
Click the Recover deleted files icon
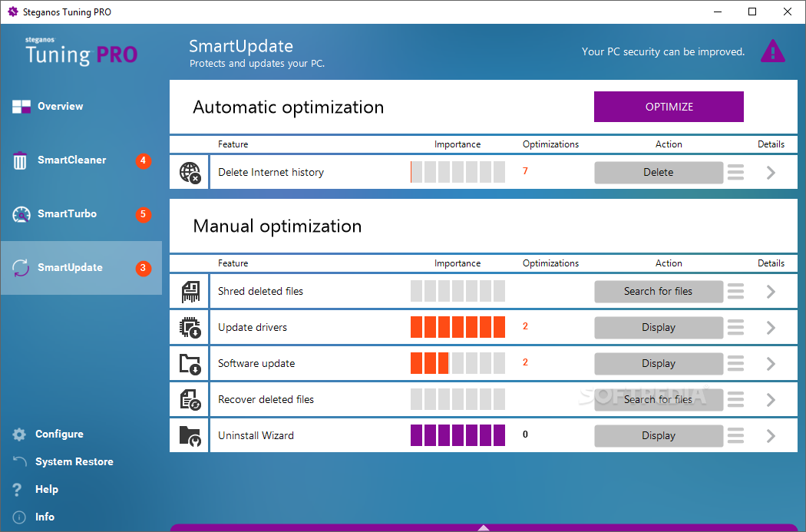pyautogui.click(x=190, y=400)
